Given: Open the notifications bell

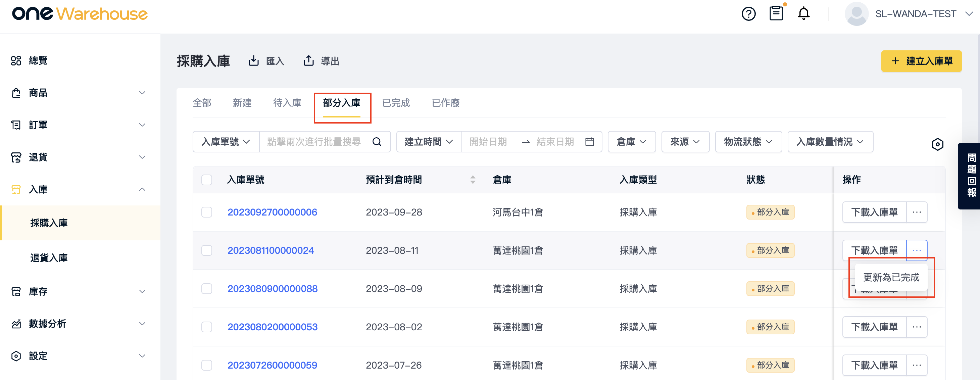Looking at the screenshot, I should [x=803, y=14].
